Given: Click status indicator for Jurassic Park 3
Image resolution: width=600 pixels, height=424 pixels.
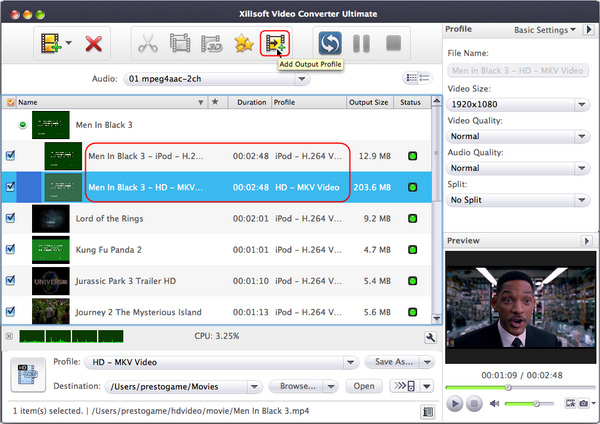Looking at the screenshot, I should tap(412, 281).
